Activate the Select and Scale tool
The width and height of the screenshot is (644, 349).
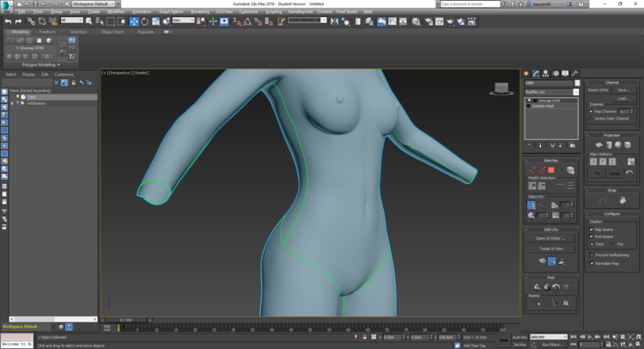tap(155, 21)
